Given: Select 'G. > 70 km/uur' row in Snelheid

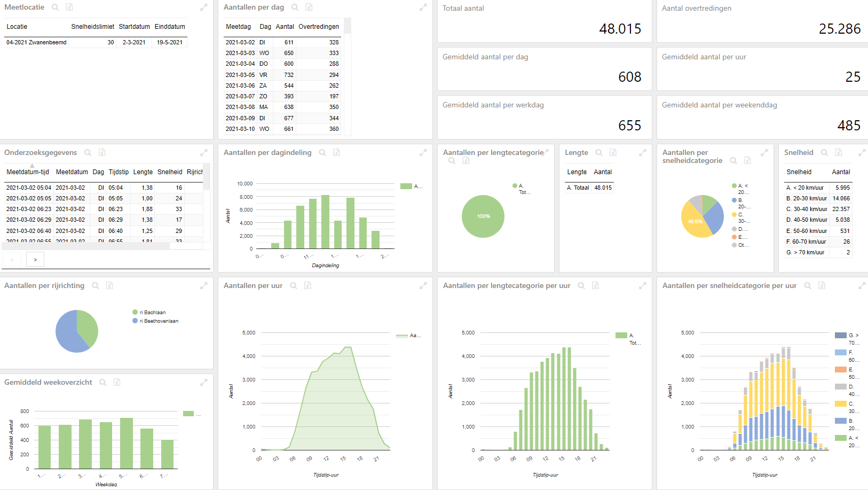Looking at the screenshot, I should pyautogui.click(x=818, y=252).
